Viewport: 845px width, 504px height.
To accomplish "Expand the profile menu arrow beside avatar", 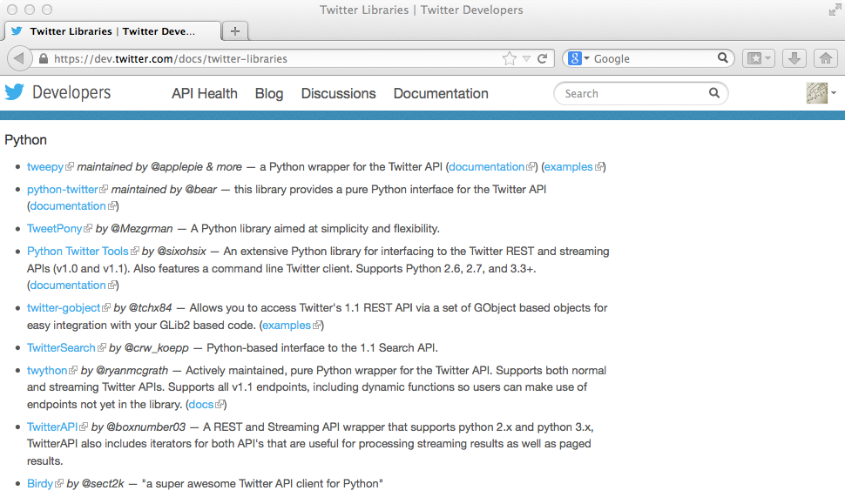I will click(x=834, y=93).
